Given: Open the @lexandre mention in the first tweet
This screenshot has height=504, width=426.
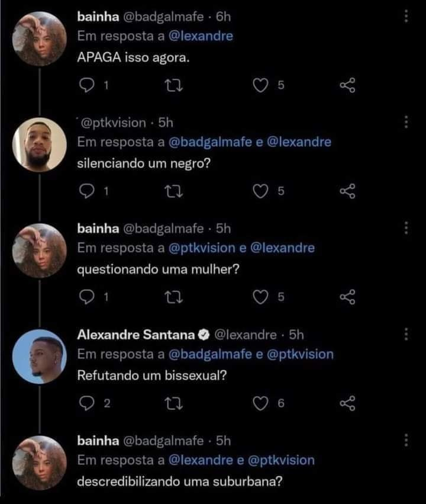Looking at the screenshot, I should point(201,36).
